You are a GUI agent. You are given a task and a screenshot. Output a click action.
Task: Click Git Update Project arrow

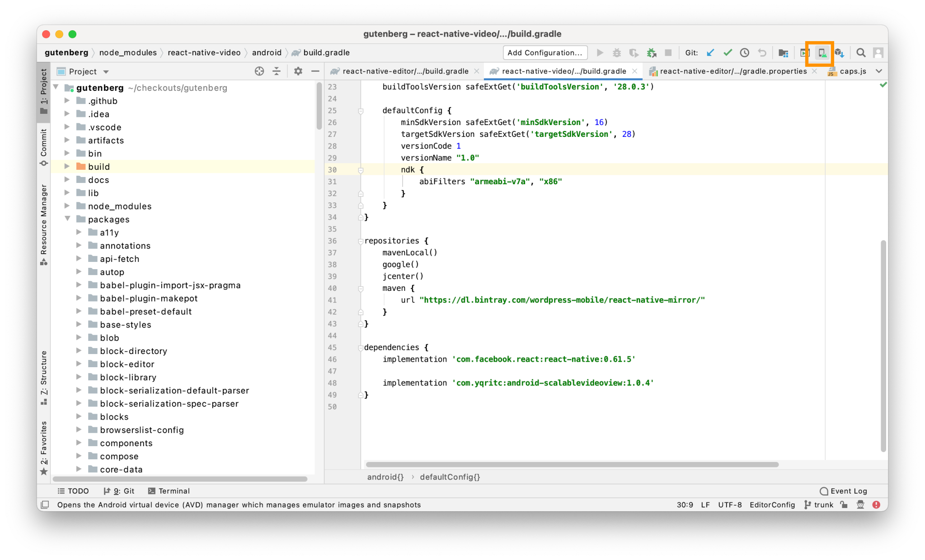710,53
